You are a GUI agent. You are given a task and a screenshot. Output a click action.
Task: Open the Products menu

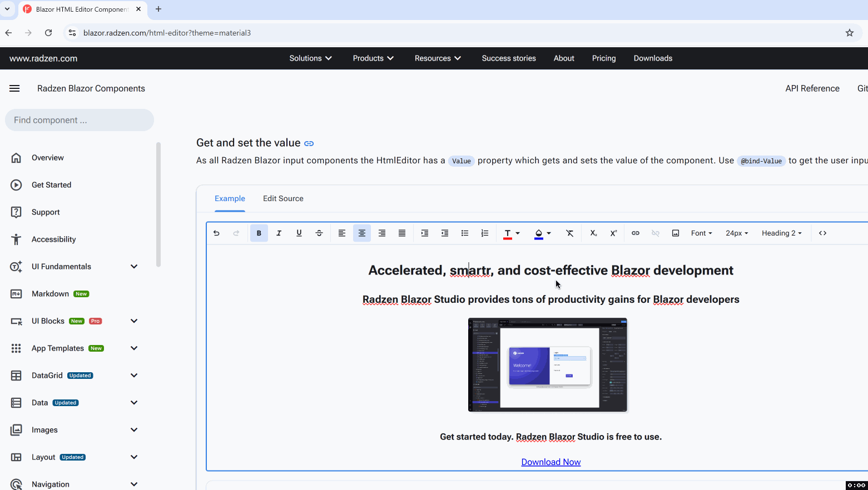(x=373, y=58)
